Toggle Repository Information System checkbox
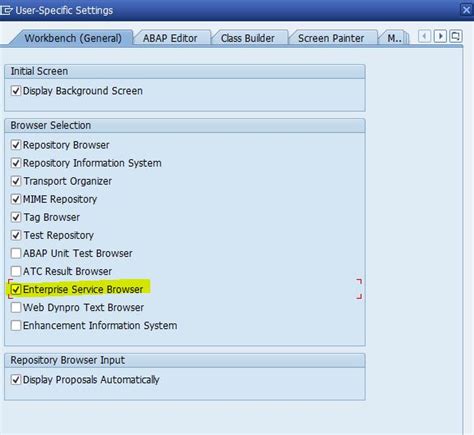The image size is (474, 435). click(x=16, y=163)
